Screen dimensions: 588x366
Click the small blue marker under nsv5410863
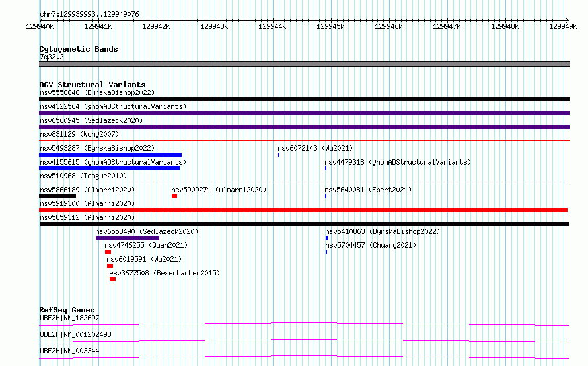[326, 238]
